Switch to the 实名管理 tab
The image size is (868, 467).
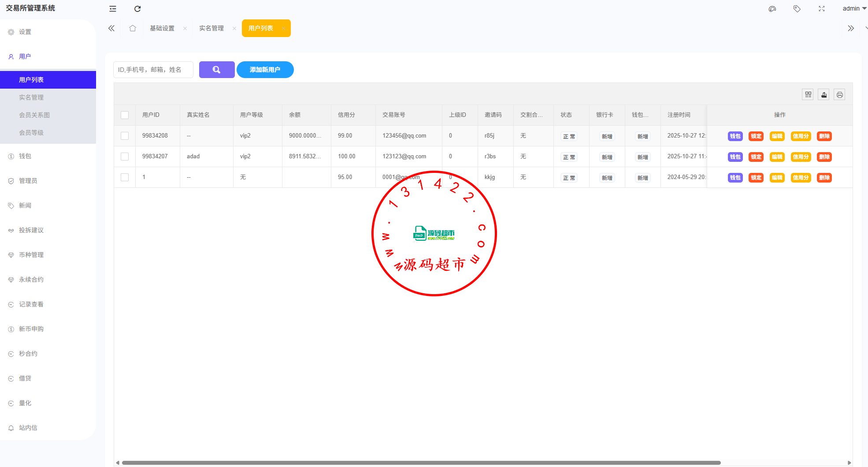click(x=211, y=28)
